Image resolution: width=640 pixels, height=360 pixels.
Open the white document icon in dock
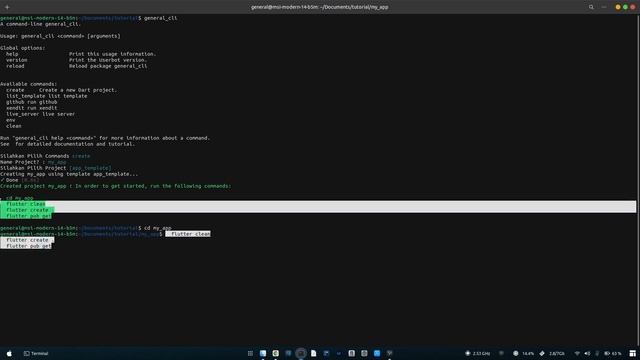[x=313, y=353]
